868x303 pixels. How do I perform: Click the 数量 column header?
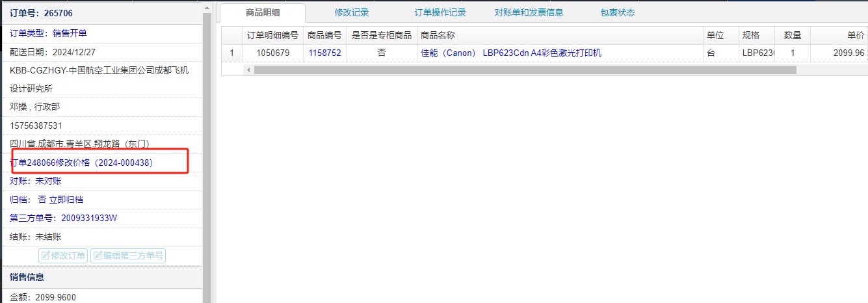click(x=793, y=35)
